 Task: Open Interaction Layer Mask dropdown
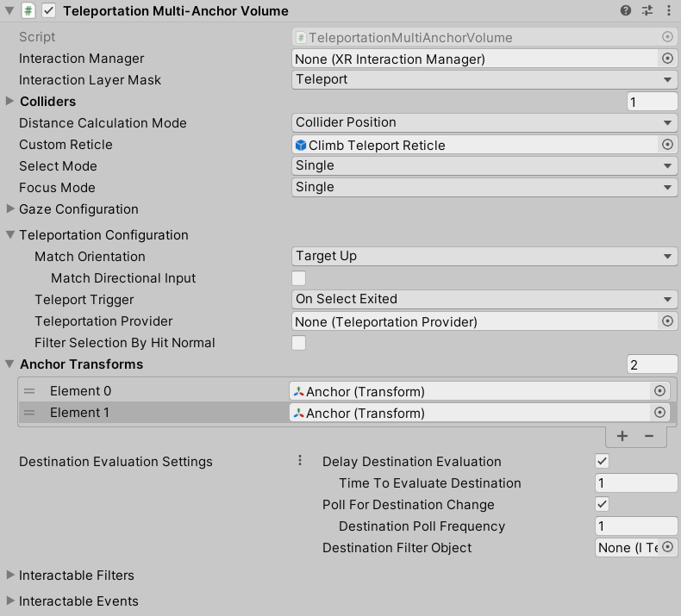point(484,79)
